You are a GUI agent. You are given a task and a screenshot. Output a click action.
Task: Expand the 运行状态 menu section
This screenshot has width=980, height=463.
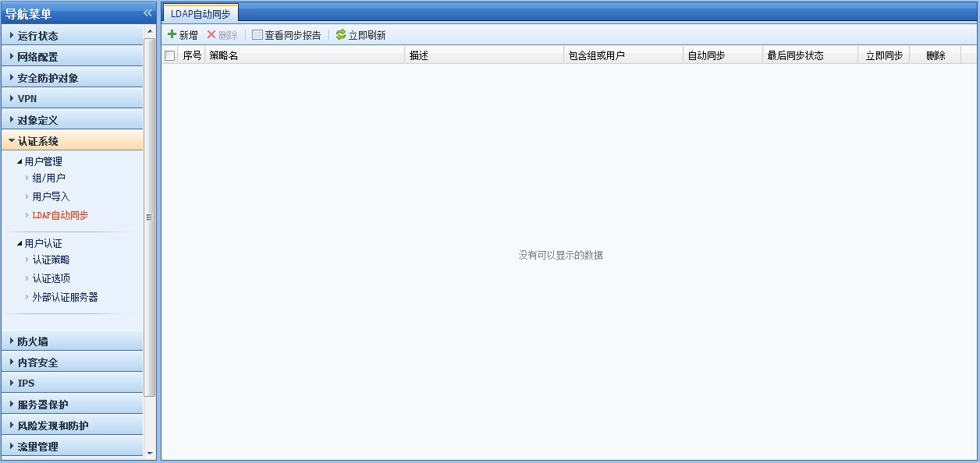37,36
